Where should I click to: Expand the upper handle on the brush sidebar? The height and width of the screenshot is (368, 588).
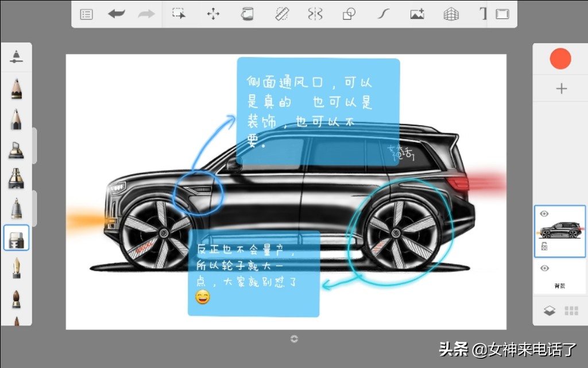[x=36, y=145]
